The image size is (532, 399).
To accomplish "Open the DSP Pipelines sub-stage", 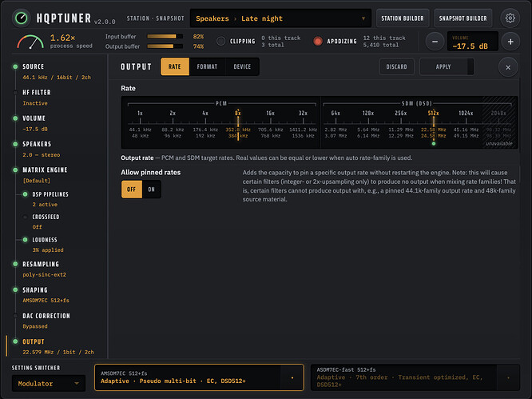I will tap(50, 194).
